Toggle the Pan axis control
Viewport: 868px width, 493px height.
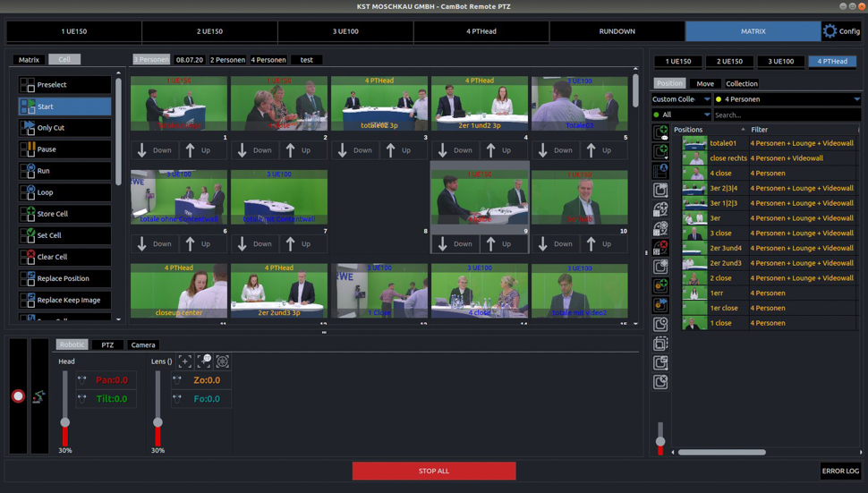[x=82, y=380]
